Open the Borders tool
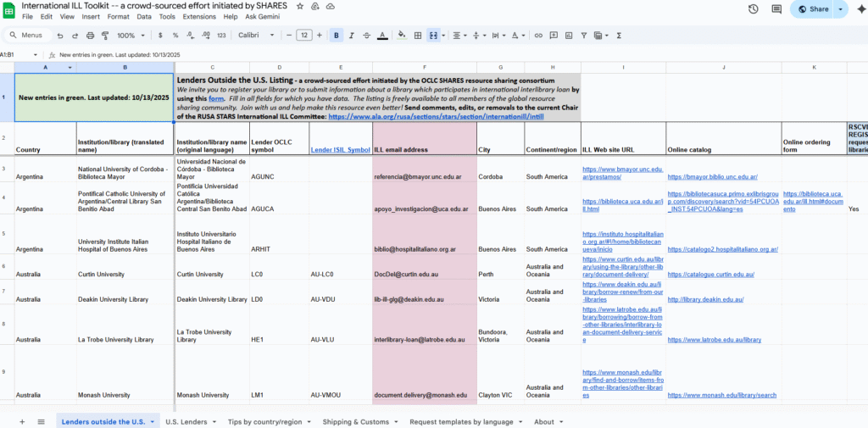868x428 pixels. tap(416, 36)
